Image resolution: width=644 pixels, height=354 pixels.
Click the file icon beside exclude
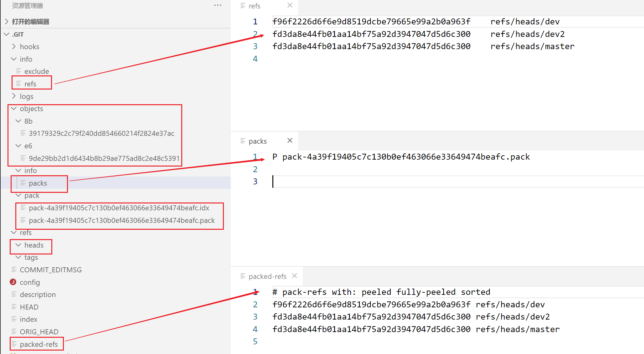(x=18, y=71)
